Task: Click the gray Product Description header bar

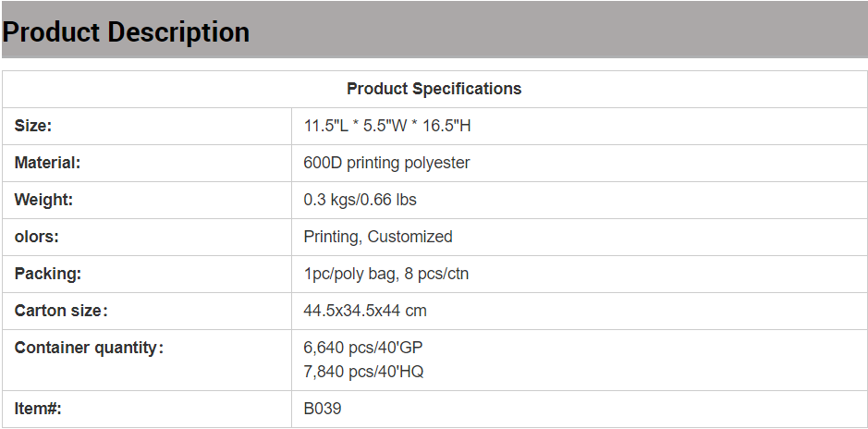Action: (434, 30)
